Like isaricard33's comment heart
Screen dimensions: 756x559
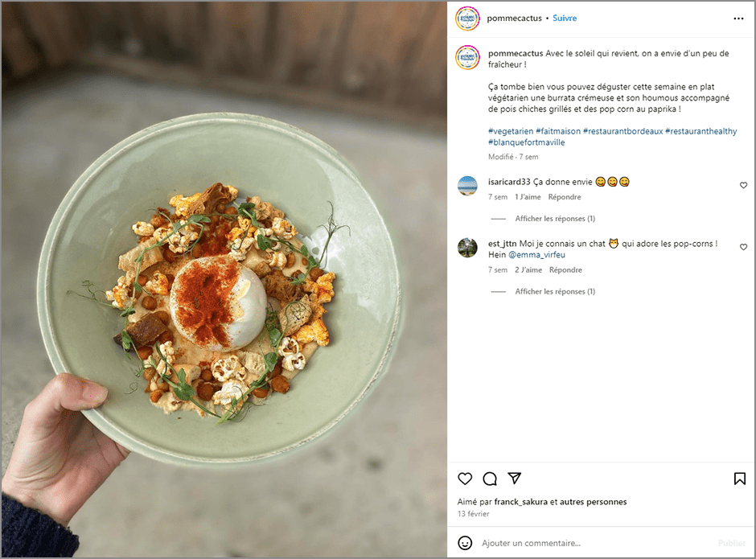743,185
